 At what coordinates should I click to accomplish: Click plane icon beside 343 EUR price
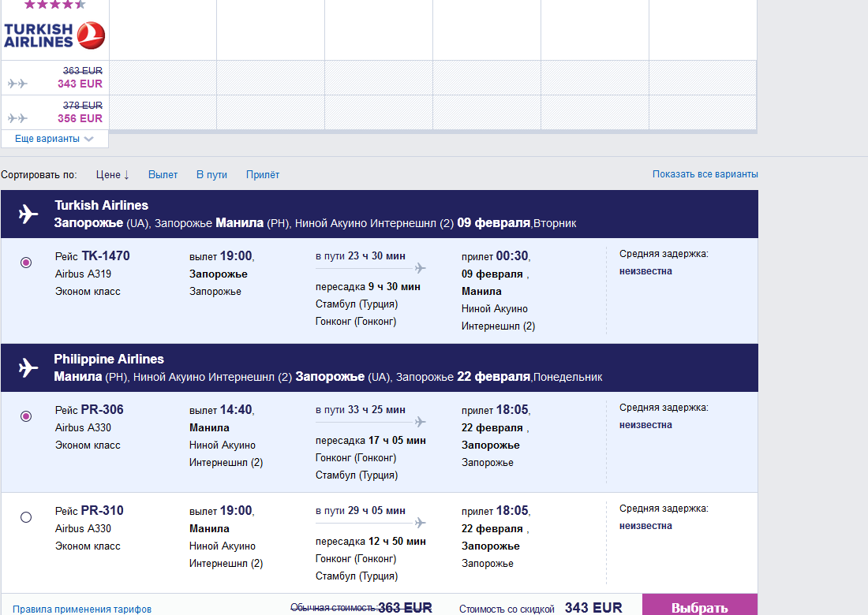pos(17,84)
